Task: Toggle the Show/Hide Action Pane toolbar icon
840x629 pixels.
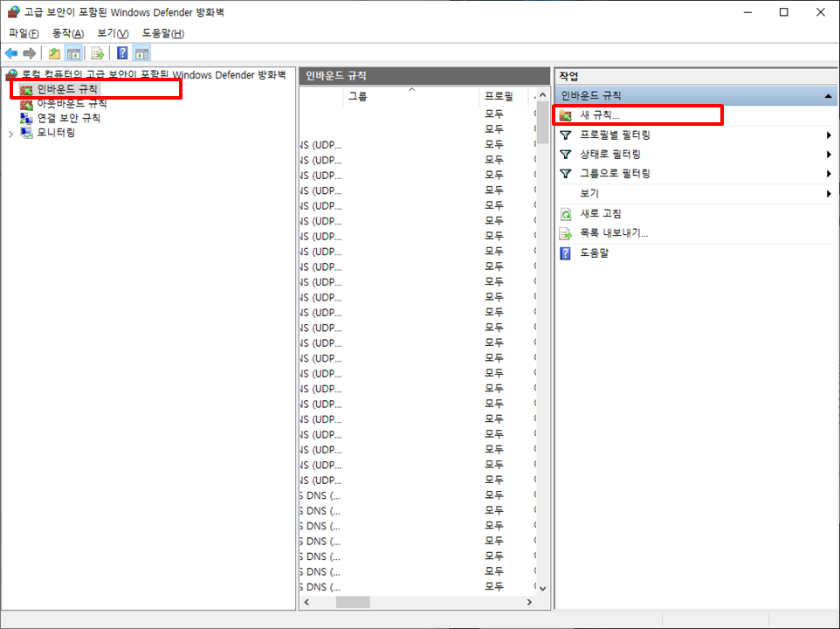Action: pyautogui.click(x=142, y=53)
